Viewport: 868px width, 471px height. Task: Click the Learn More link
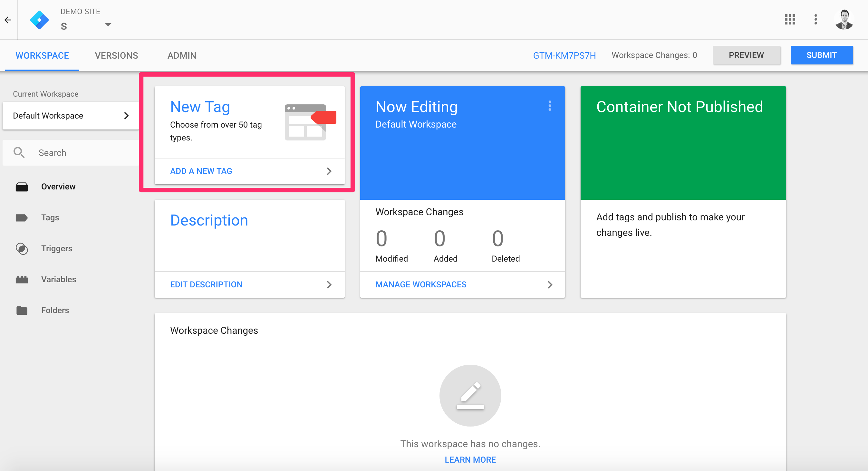(x=470, y=459)
